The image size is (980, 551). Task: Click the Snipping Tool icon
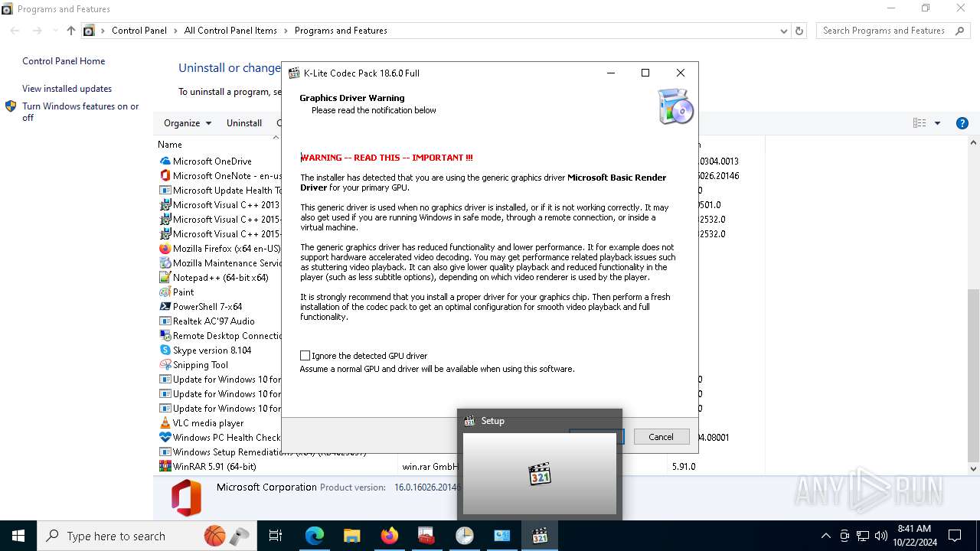(165, 365)
